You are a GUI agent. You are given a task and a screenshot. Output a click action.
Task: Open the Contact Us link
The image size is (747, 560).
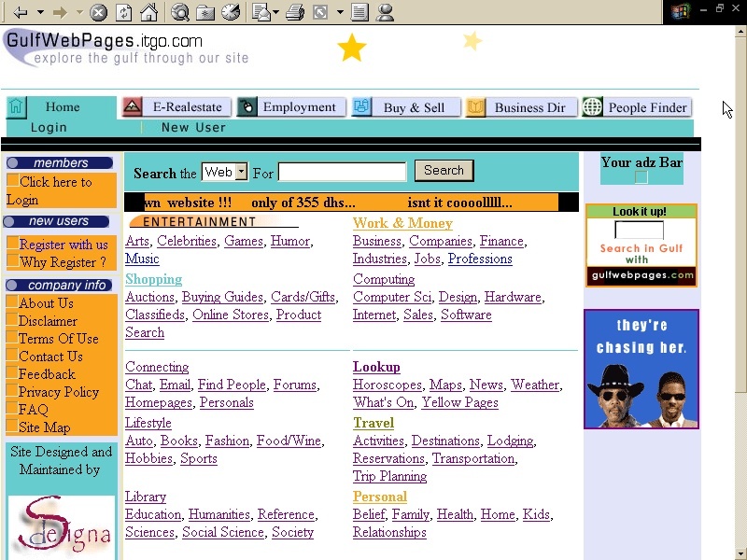pos(50,357)
